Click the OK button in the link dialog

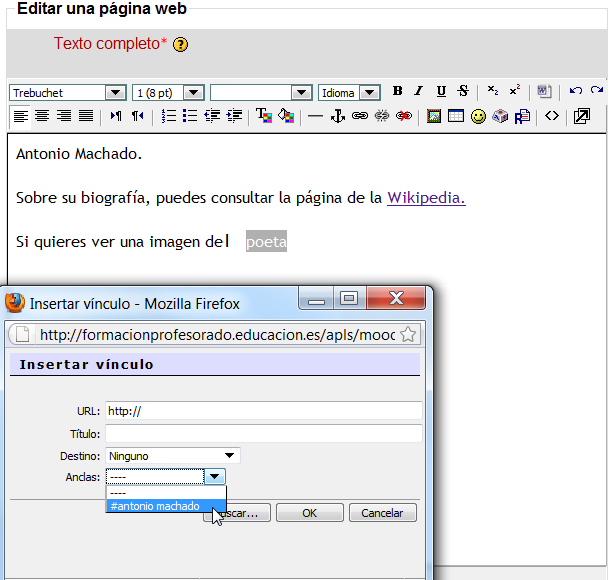pos(309,513)
